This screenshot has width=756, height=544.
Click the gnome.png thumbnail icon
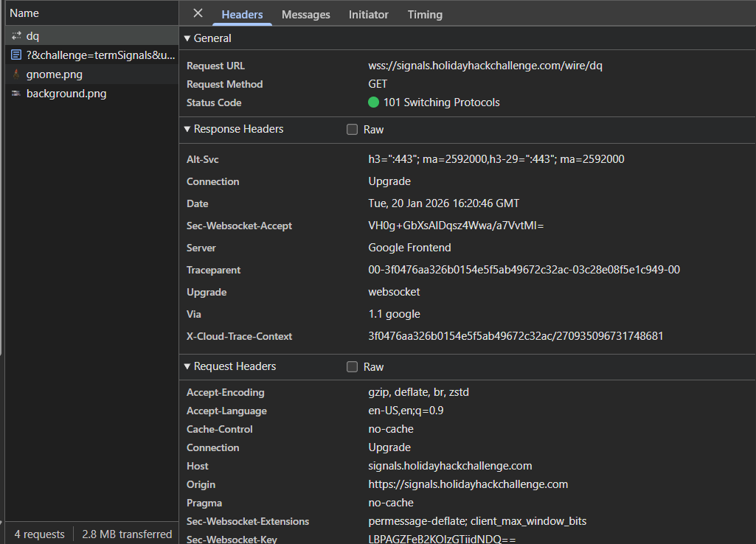[16, 74]
